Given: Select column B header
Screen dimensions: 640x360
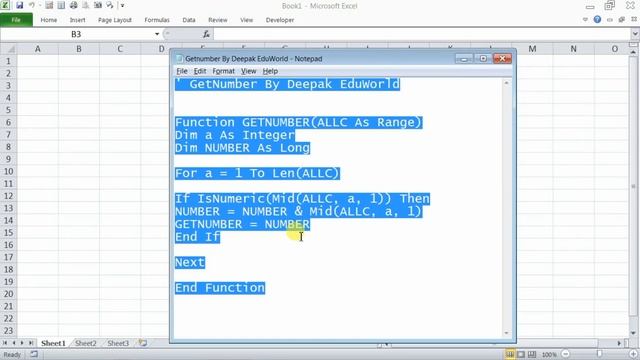Looking at the screenshot, I should click(x=79, y=49).
